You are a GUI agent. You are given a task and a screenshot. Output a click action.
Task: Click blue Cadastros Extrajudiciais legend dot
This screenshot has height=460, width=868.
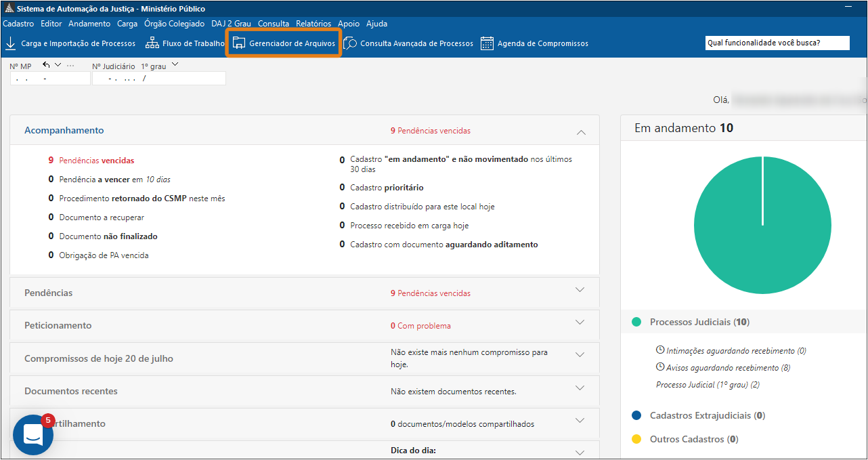pyautogui.click(x=636, y=415)
